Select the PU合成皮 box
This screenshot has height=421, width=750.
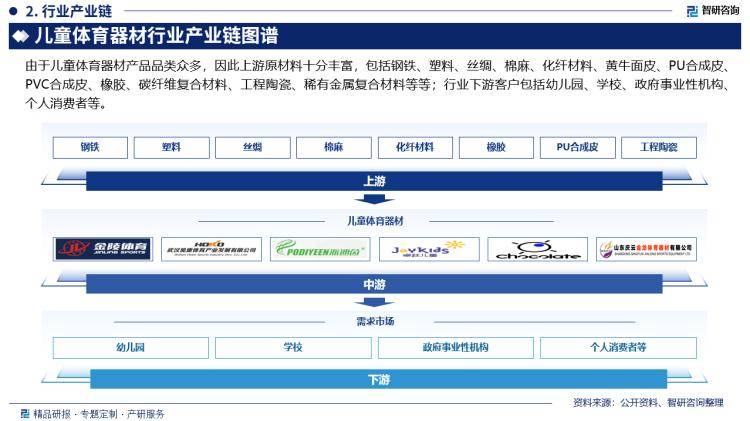pyautogui.click(x=577, y=147)
